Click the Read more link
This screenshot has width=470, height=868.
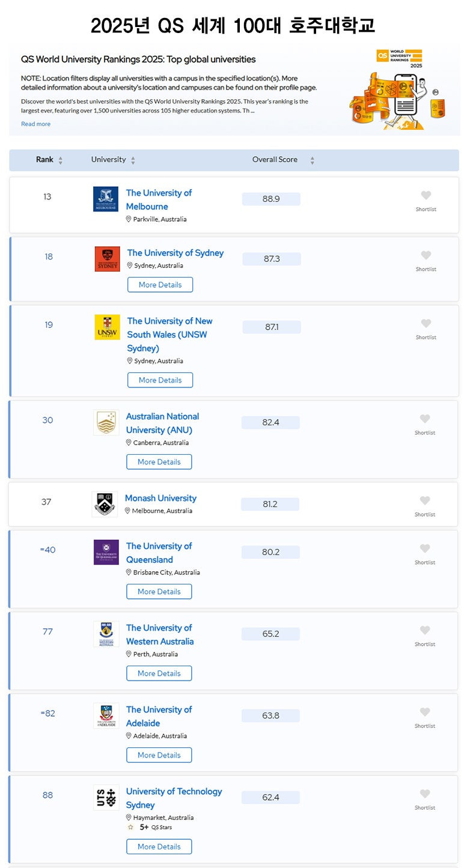click(x=35, y=124)
